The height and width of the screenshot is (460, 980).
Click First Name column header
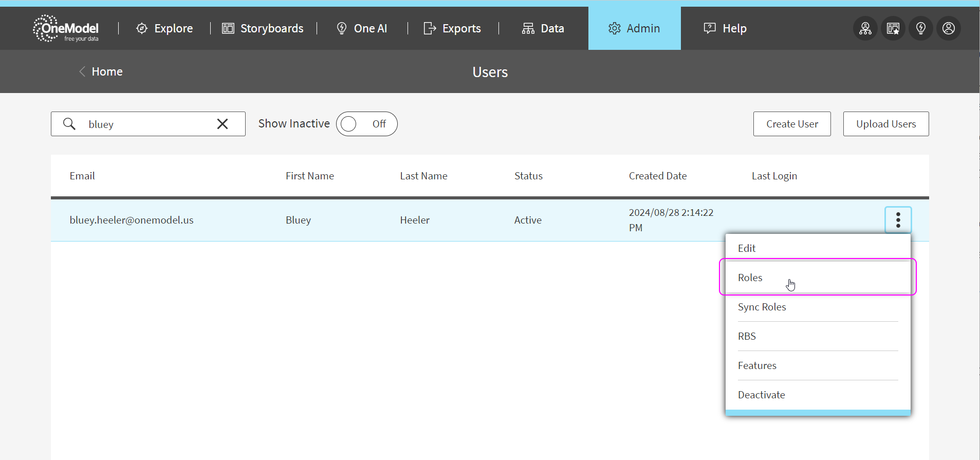(310, 176)
